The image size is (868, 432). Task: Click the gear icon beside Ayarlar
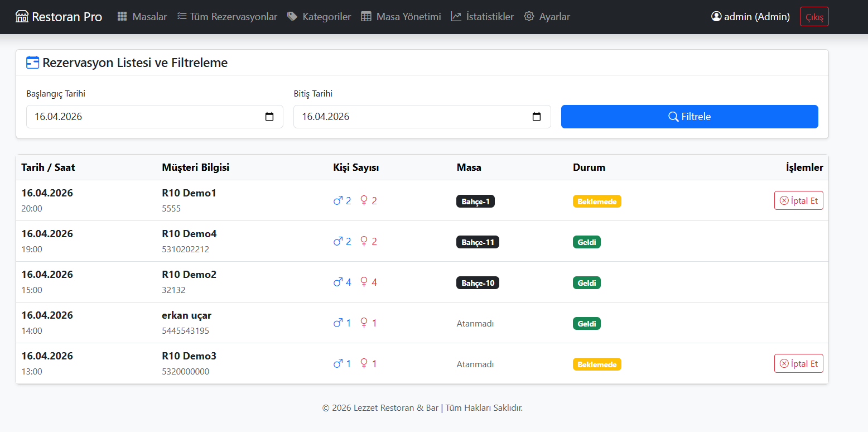(x=529, y=17)
